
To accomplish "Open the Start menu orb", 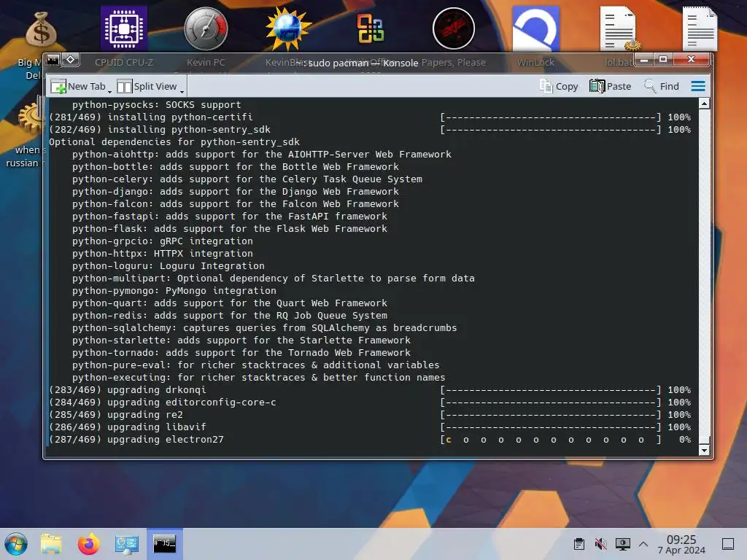I will click(x=16, y=544).
